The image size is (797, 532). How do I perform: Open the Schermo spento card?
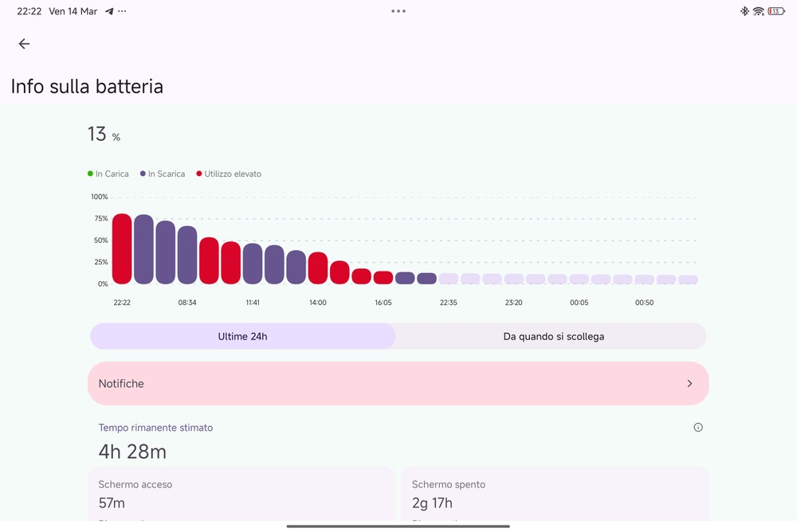[555, 494]
